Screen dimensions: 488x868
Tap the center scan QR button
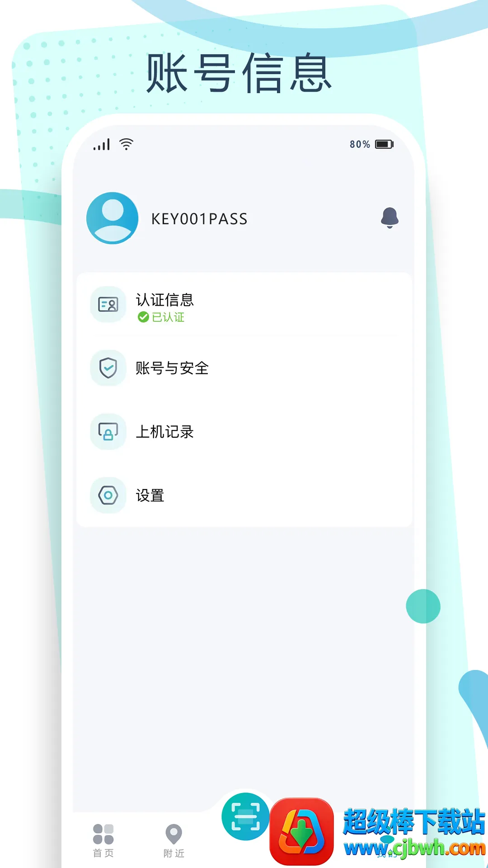(x=245, y=816)
